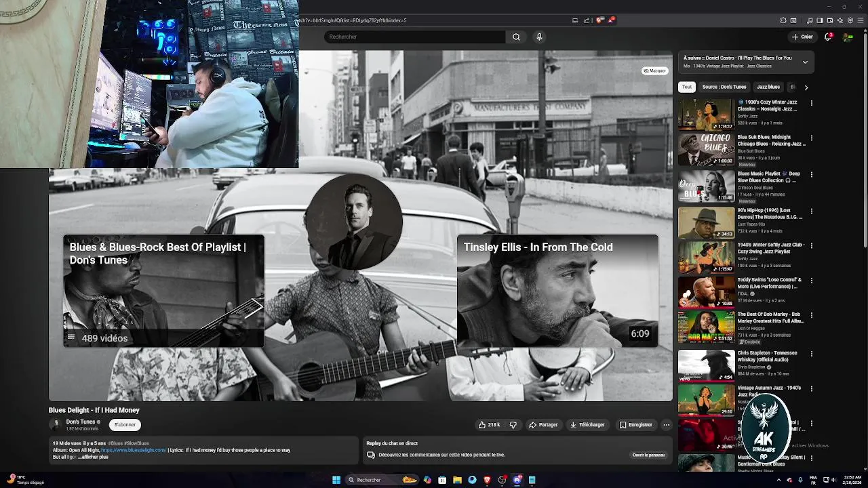Expand the 'À suivre' playlist panel
This screenshot has width=868, height=488.
pos(805,62)
